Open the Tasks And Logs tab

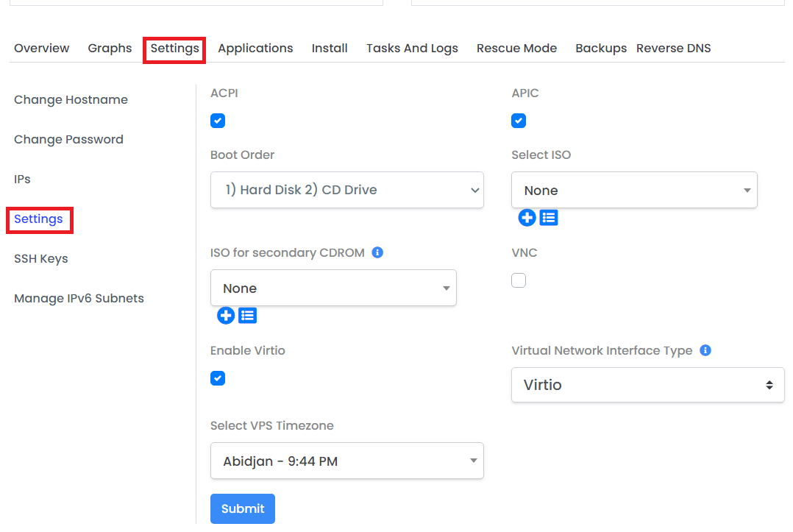[412, 49]
